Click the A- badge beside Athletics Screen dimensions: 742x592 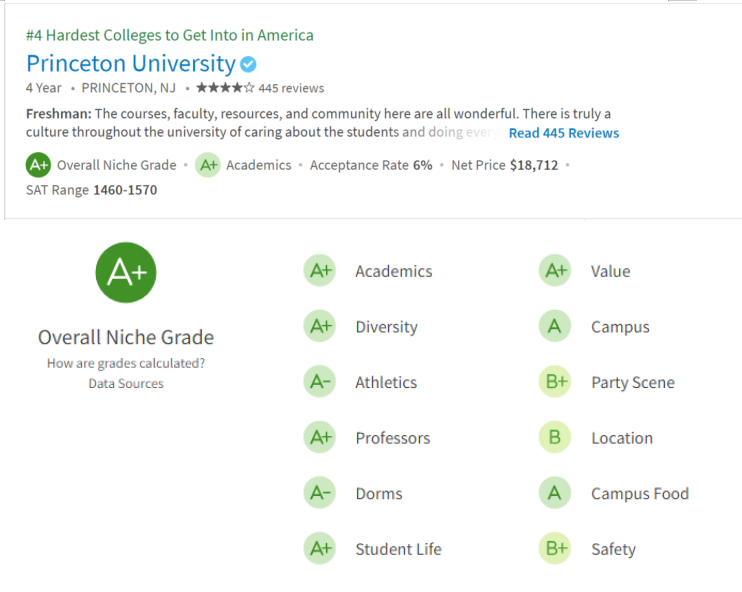(x=320, y=382)
